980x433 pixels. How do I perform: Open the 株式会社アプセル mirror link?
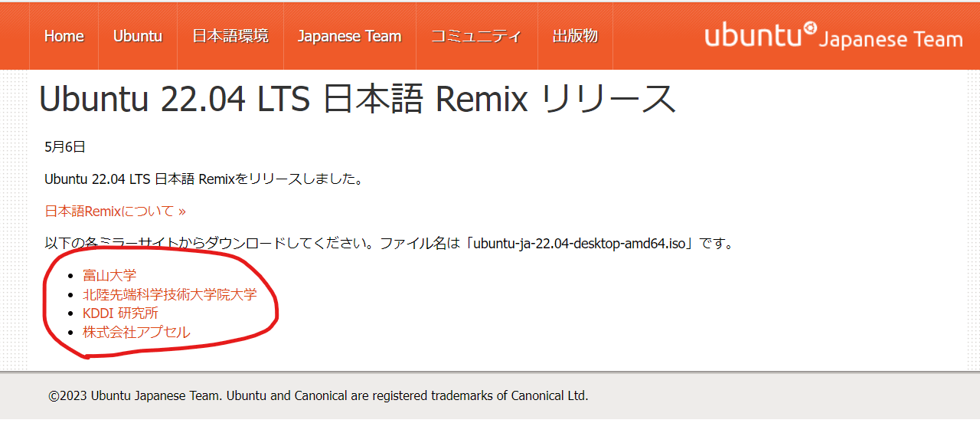(136, 333)
